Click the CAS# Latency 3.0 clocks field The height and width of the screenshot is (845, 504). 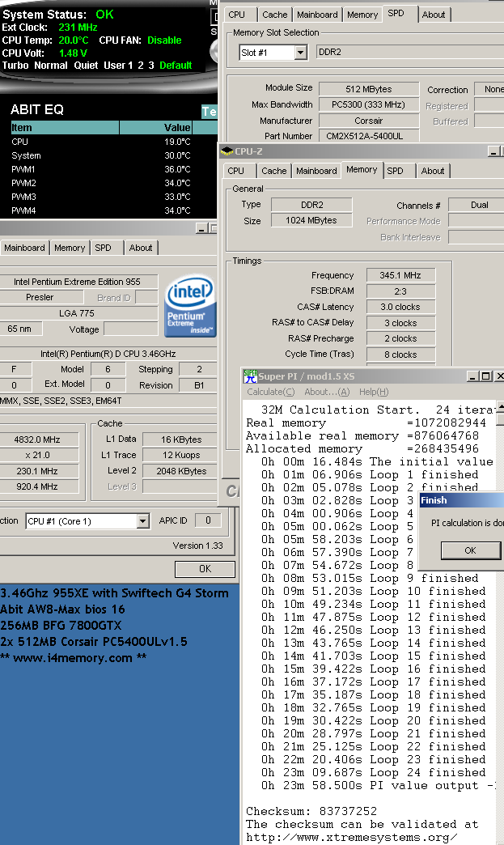pos(400,308)
